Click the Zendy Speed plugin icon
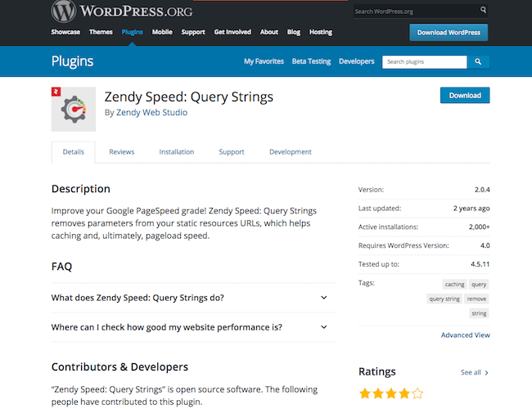 pos(74,109)
